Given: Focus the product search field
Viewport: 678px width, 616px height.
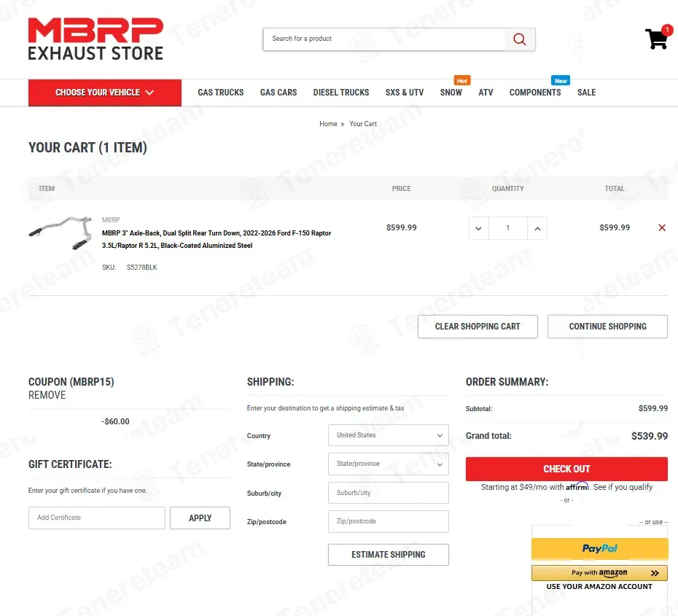Looking at the screenshot, I should [384, 39].
